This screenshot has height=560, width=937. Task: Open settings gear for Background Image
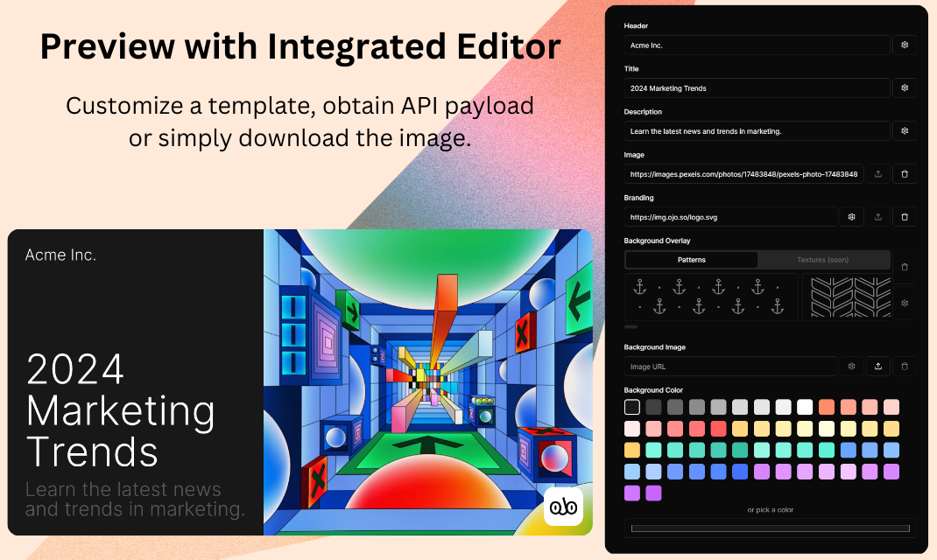click(851, 367)
